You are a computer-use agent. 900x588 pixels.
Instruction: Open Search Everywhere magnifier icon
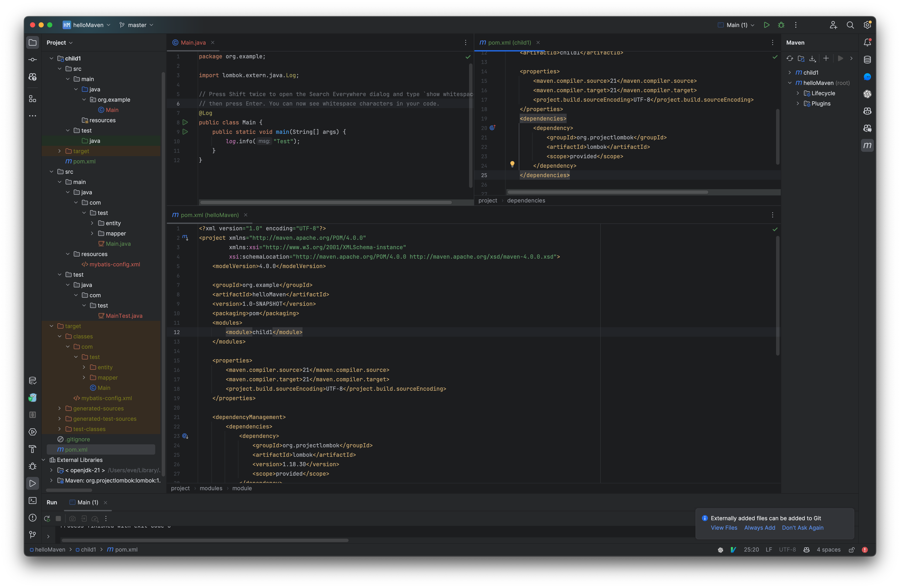[x=850, y=25]
